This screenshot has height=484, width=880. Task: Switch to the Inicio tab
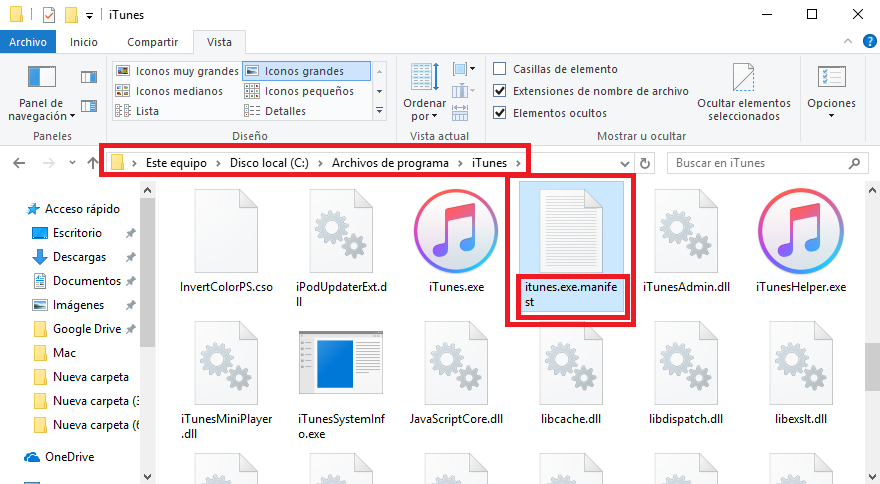point(84,42)
